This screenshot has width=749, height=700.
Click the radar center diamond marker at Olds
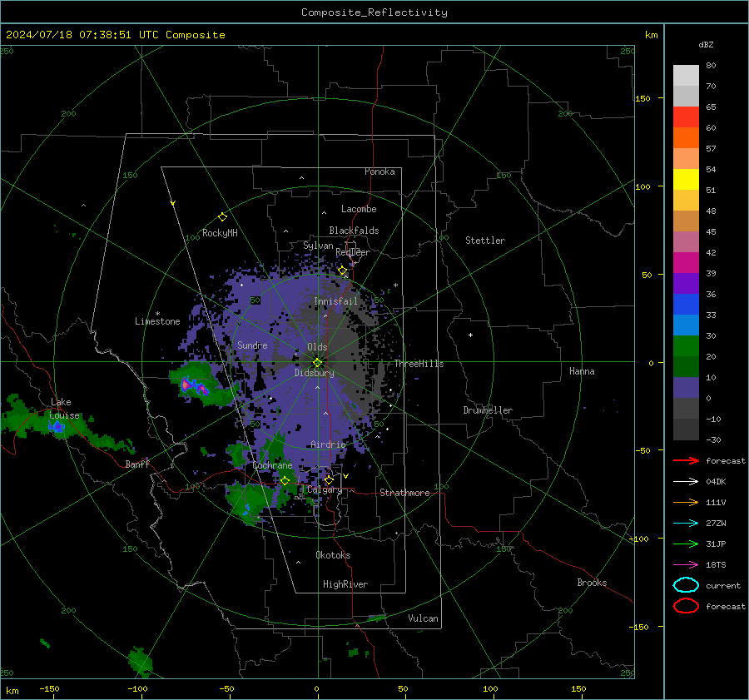pyautogui.click(x=318, y=363)
